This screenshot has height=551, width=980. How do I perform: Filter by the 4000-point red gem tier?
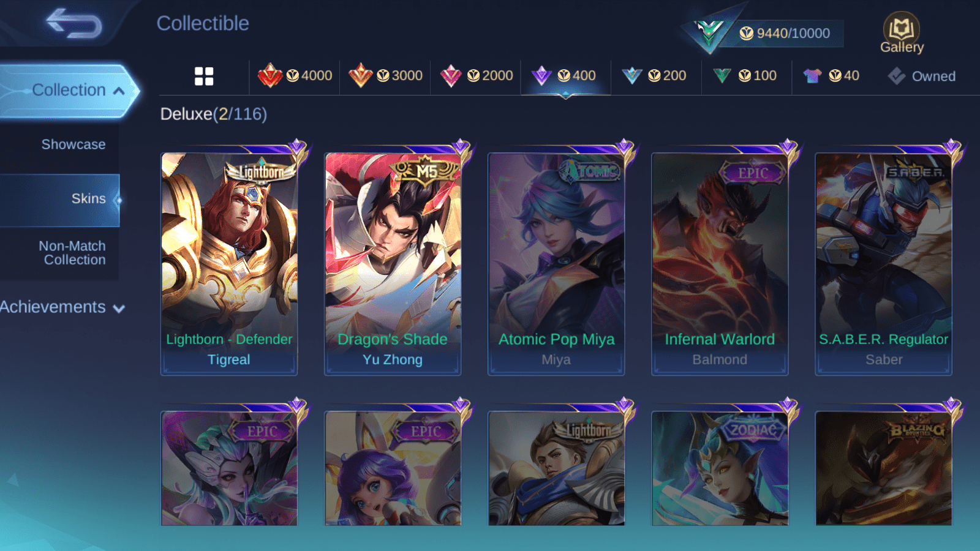295,76
